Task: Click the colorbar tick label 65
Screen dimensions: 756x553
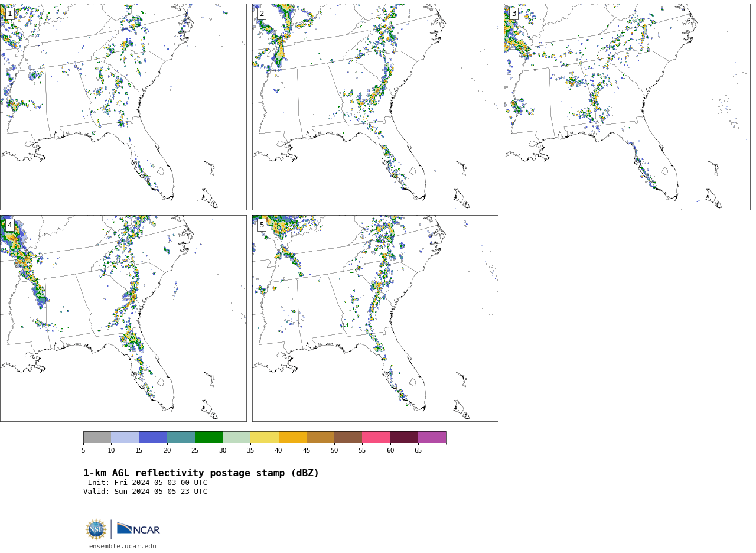Action: point(418,451)
